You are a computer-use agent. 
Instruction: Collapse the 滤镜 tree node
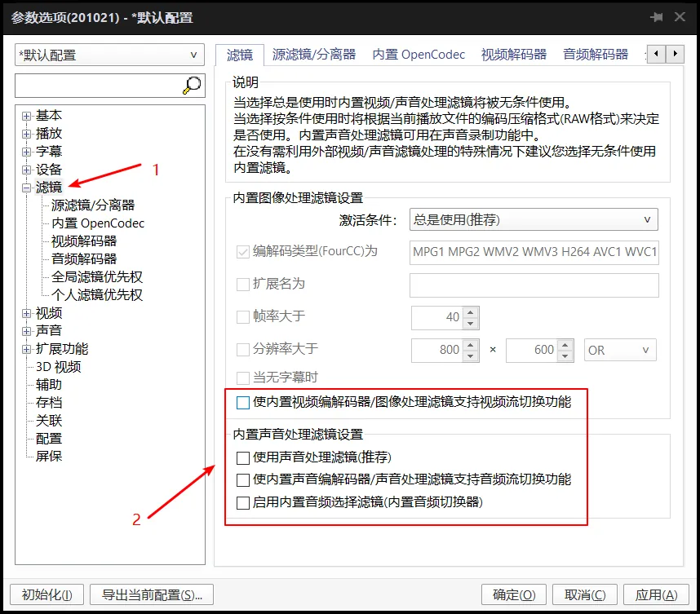pyautogui.click(x=27, y=187)
